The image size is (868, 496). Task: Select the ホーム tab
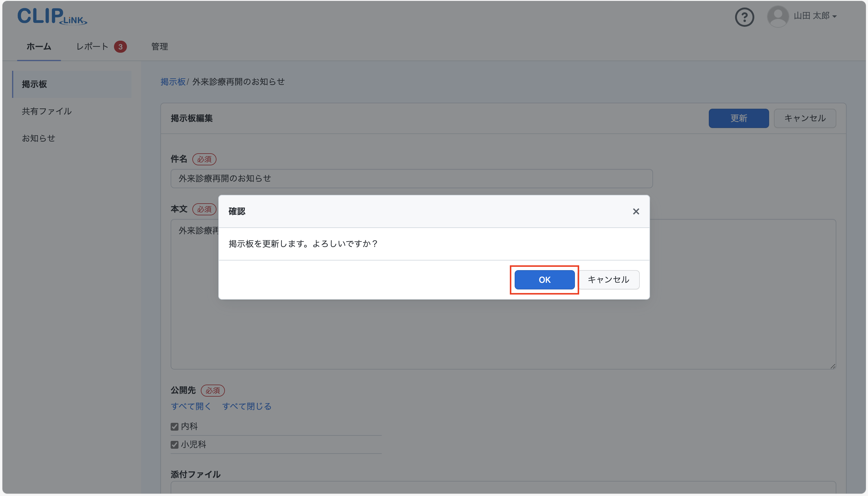click(39, 47)
